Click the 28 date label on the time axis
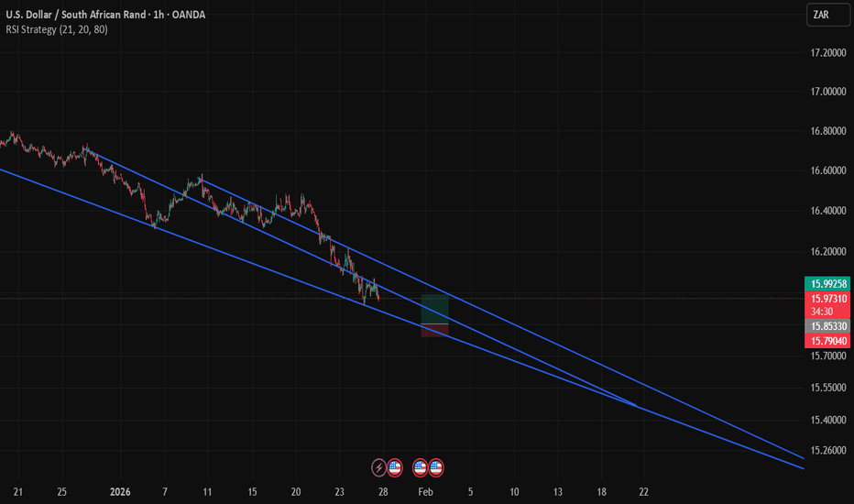 383,491
